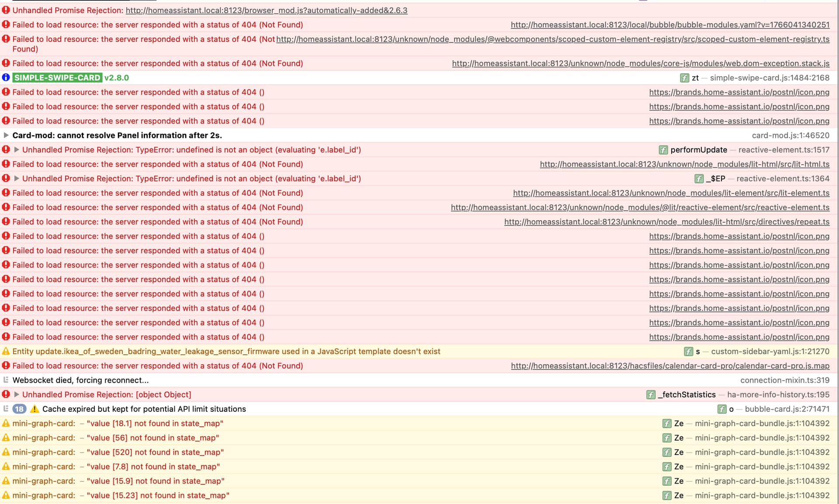Open the web.dom-exception.stack.js resource link
839x504 pixels.
click(x=640, y=63)
